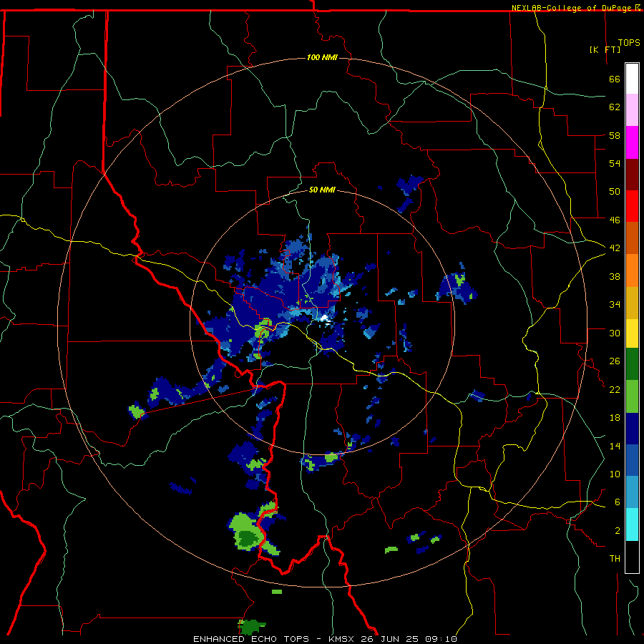Click the dark green 22-26 legend swatch
The image size is (644, 644).
[x=632, y=364]
